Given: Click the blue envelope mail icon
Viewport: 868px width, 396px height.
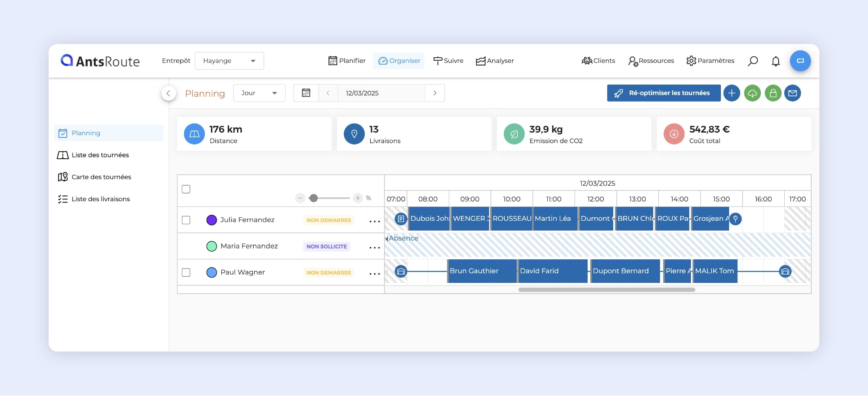Looking at the screenshot, I should (792, 93).
